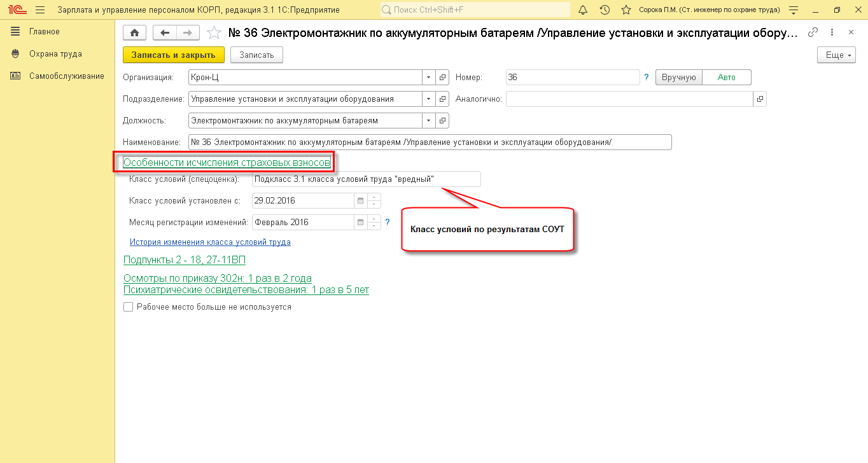Open the 1C main menu logo
Viewport: 868px width, 463px height.
(17, 10)
